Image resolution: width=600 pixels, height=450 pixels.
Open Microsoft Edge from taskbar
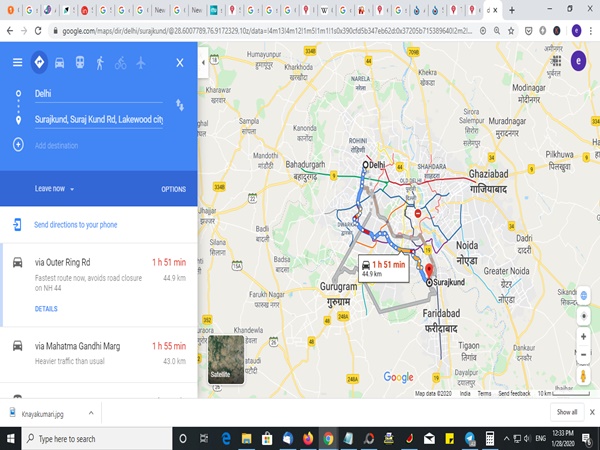click(x=226, y=439)
